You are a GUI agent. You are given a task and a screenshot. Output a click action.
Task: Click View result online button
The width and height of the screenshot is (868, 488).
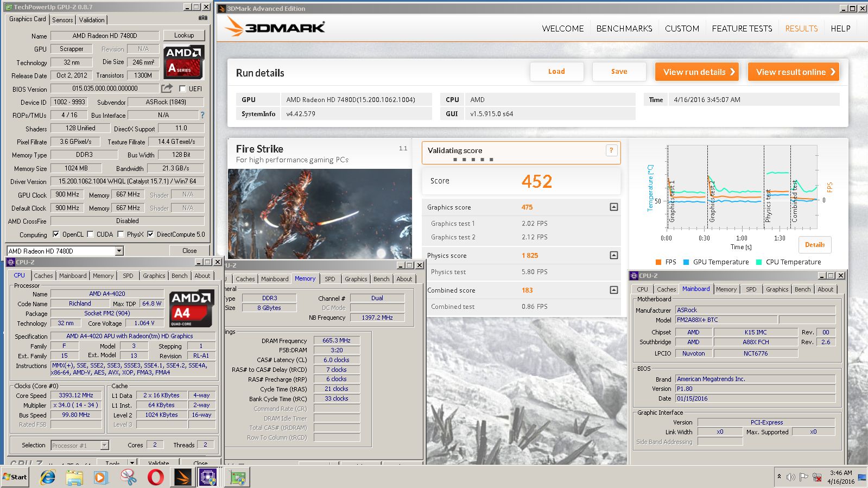pyautogui.click(x=794, y=72)
